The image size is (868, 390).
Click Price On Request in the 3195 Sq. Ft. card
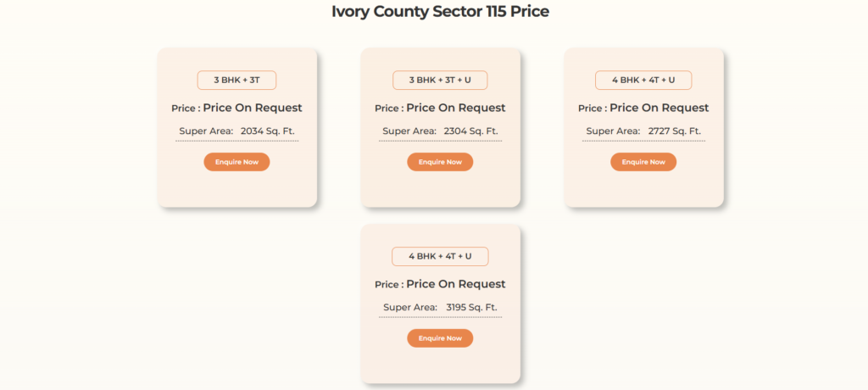455,284
